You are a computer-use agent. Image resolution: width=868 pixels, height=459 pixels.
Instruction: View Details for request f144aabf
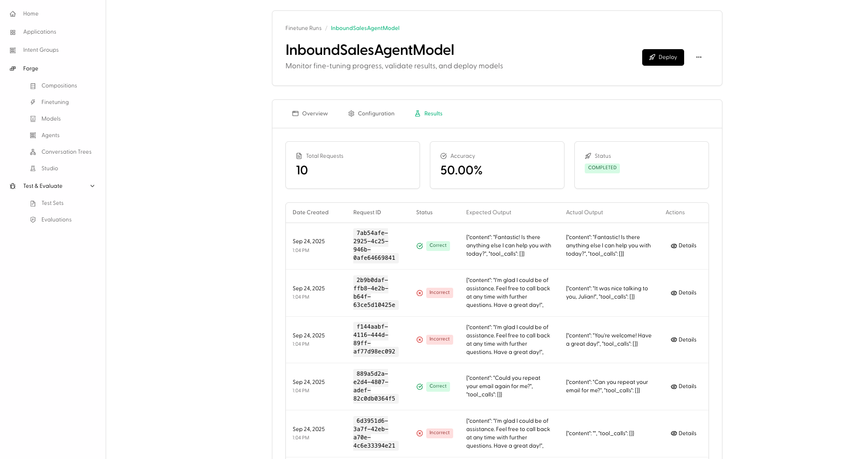pyautogui.click(x=683, y=340)
